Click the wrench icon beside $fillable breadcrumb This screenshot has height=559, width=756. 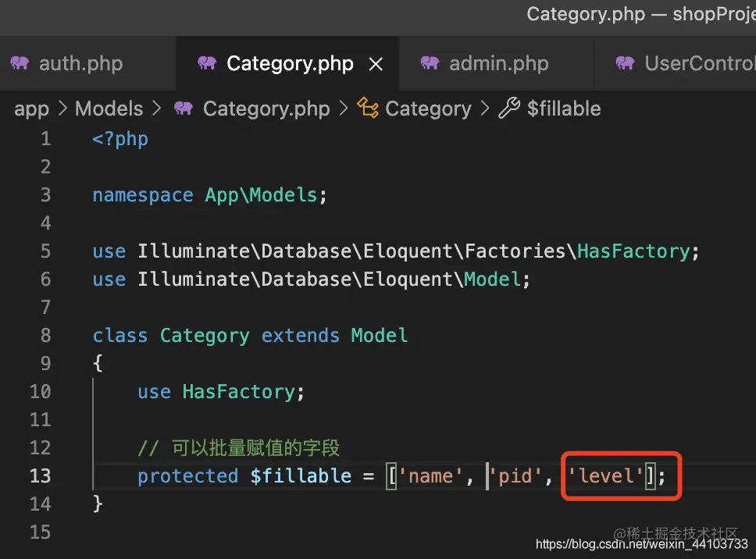coord(509,108)
